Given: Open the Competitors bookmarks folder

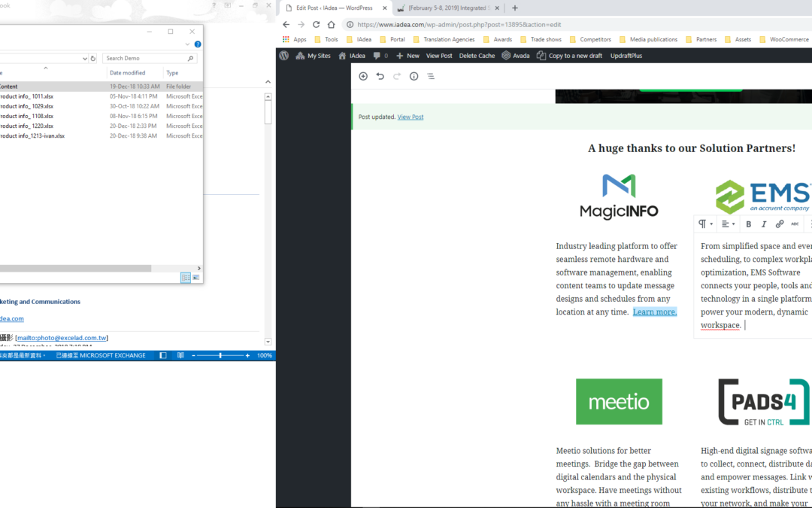Looking at the screenshot, I should tap(590, 39).
